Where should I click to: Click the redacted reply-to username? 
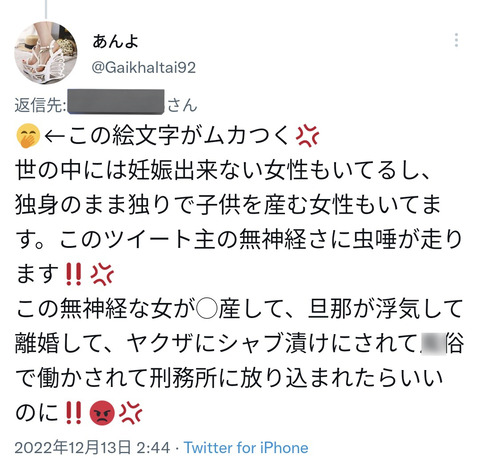(116, 102)
